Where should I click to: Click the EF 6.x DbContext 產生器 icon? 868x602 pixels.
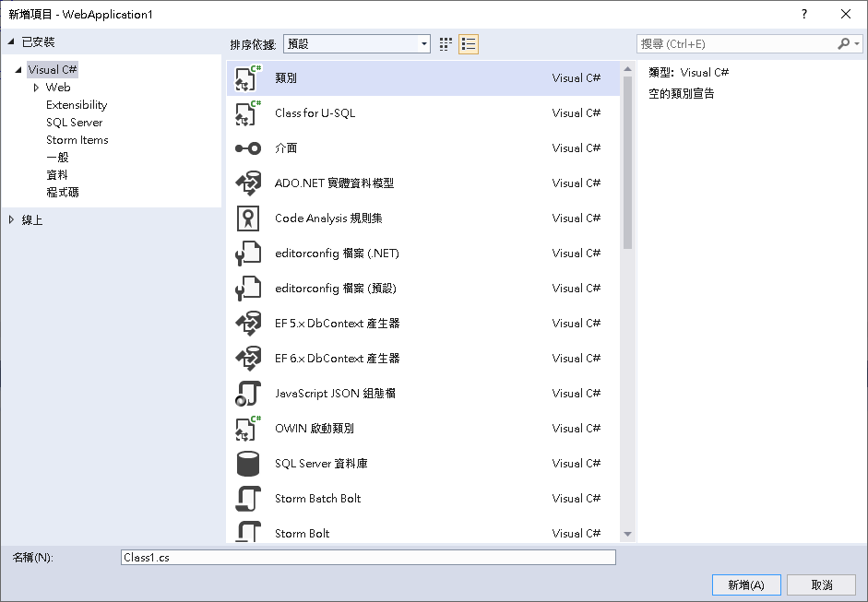(x=248, y=359)
